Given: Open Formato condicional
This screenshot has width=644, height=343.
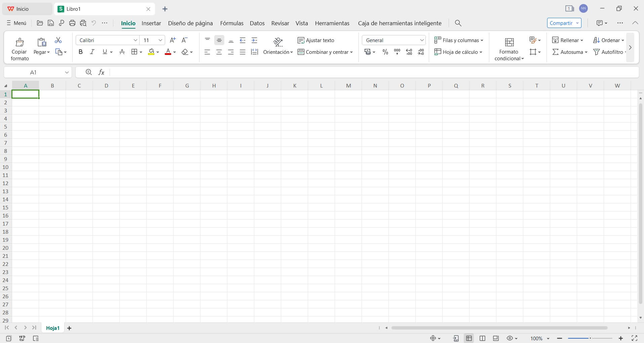Looking at the screenshot, I should coord(508,48).
